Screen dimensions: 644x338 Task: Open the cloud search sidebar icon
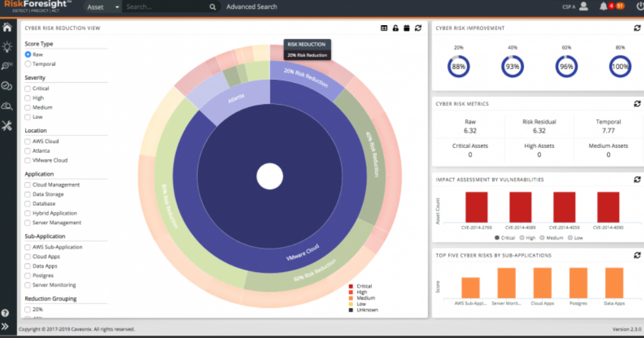(x=7, y=106)
